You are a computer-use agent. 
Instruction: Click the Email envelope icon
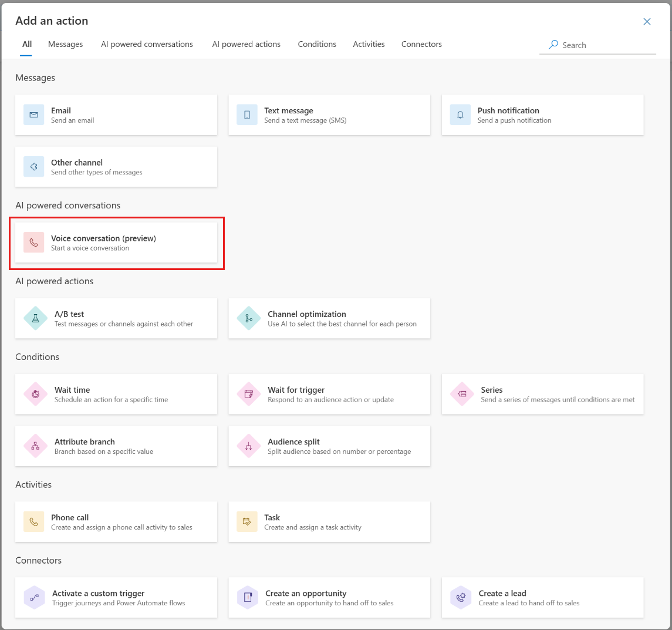click(x=33, y=115)
